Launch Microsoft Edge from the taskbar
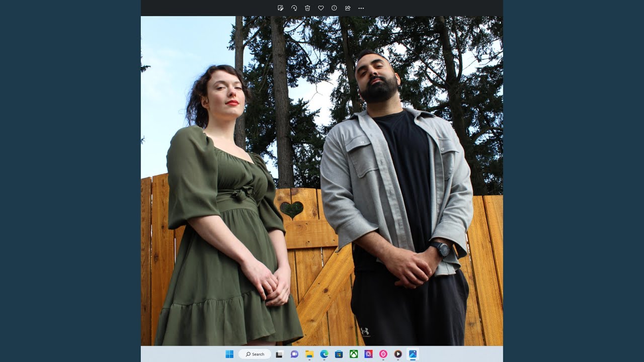 (324, 354)
